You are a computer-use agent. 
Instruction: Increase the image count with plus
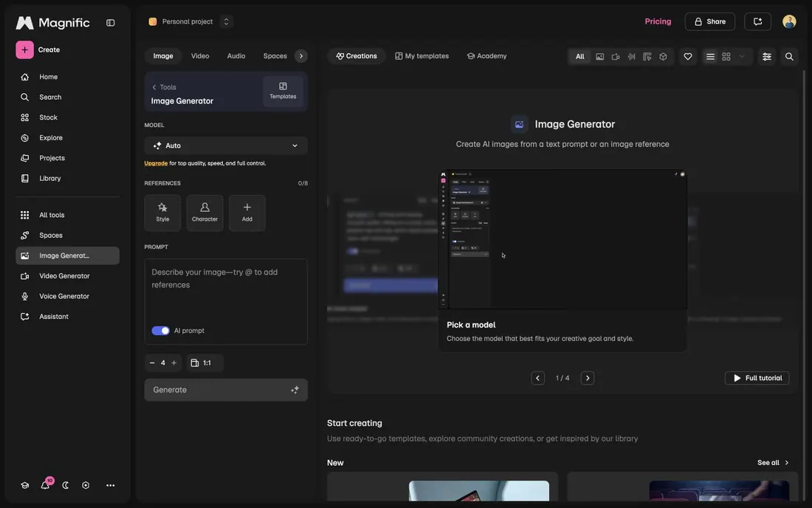tap(174, 363)
